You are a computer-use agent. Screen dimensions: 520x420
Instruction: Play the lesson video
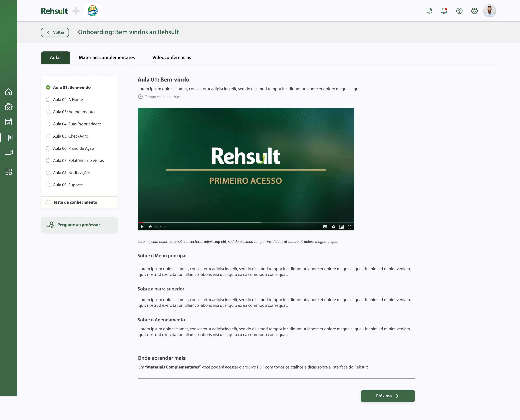142,227
